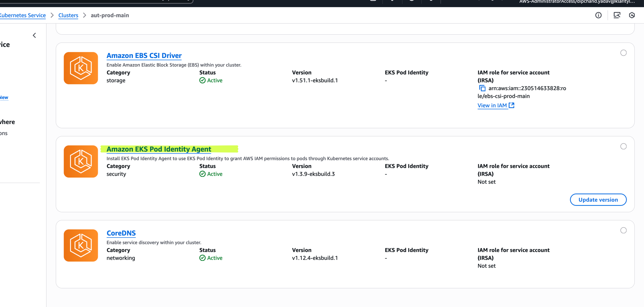Open the CoreDNS add-on link
644x307 pixels.
click(121, 233)
